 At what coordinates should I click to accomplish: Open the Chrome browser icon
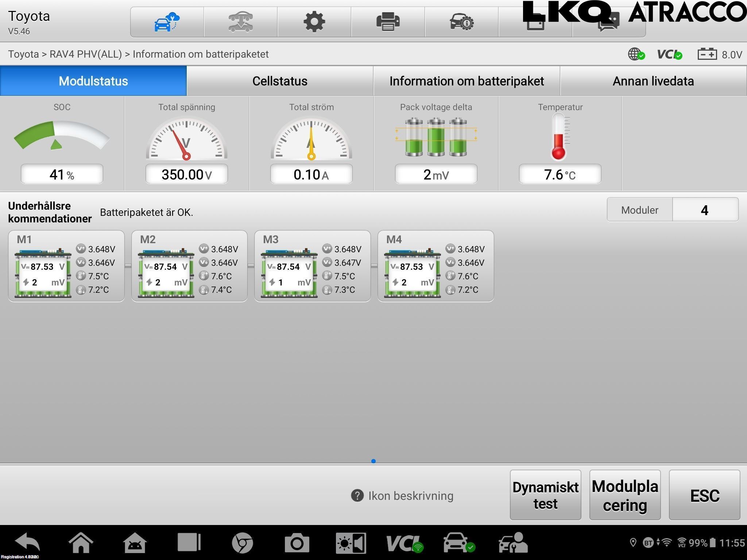tap(243, 543)
